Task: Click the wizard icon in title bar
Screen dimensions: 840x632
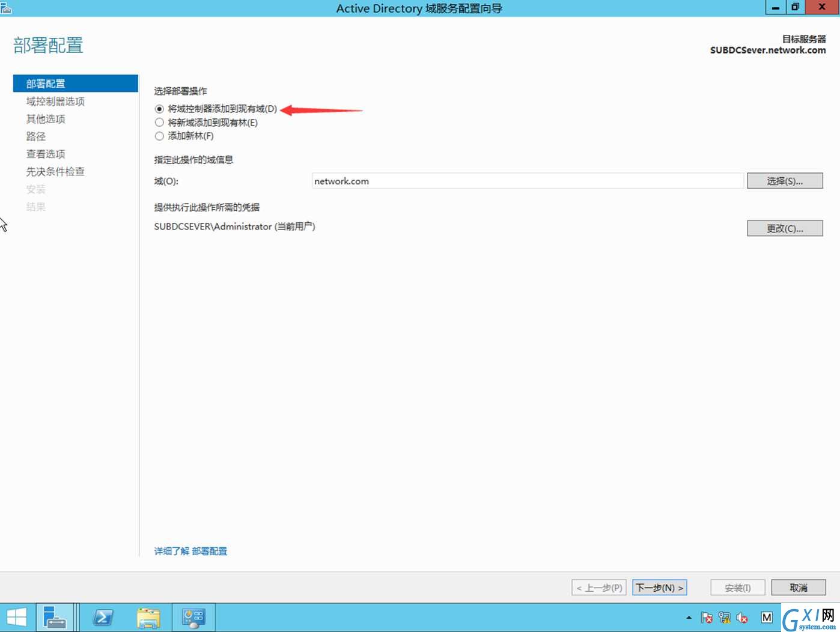Action: (6, 8)
